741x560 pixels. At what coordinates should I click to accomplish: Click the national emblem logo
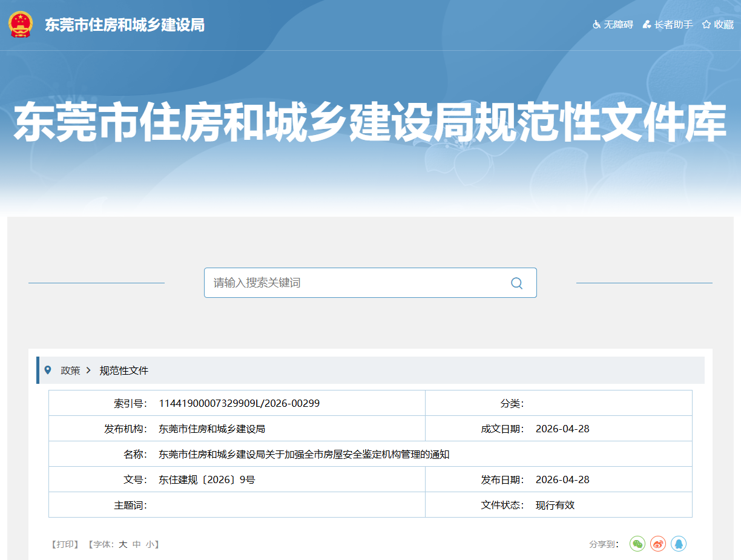click(x=21, y=25)
